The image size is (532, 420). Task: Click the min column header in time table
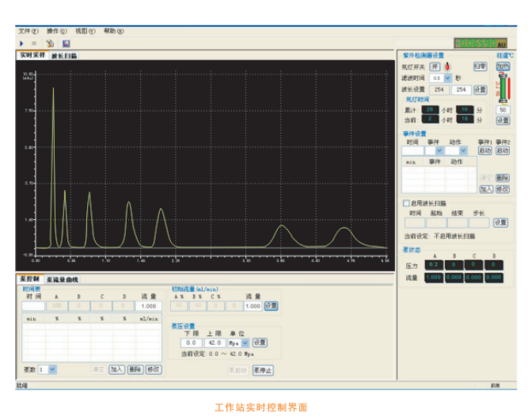tap(31, 319)
